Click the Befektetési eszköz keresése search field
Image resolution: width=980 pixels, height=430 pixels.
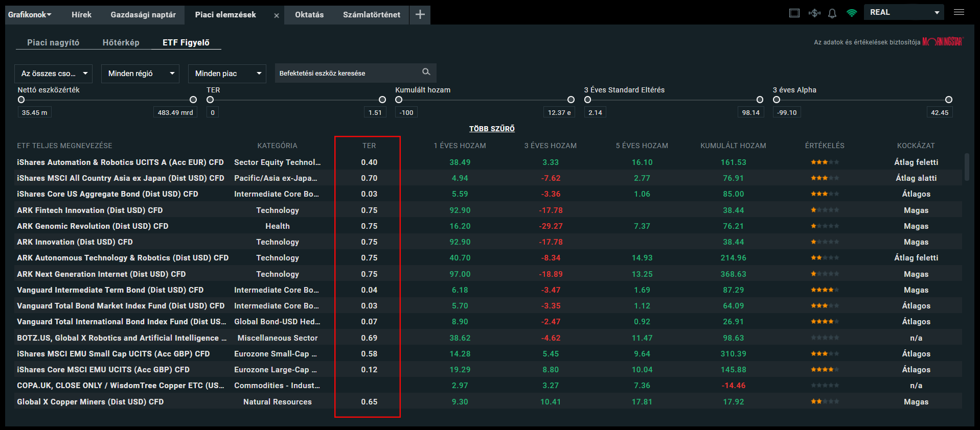pyautogui.click(x=348, y=73)
